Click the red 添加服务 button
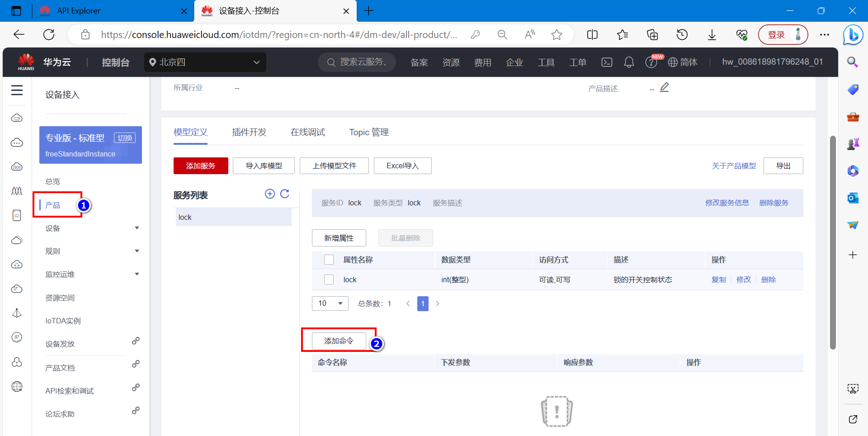The width and height of the screenshot is (868, 436). tap(201, 166)
